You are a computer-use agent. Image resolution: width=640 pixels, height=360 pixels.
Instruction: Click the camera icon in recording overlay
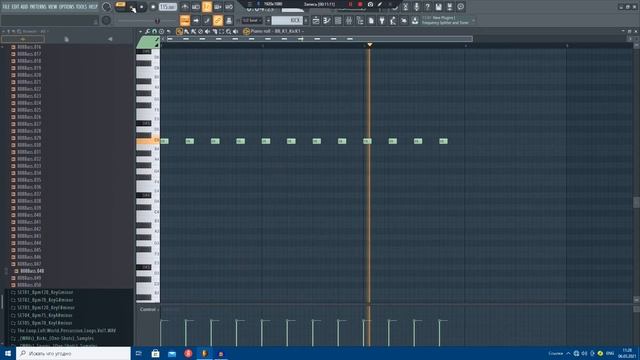click(370, 4)
